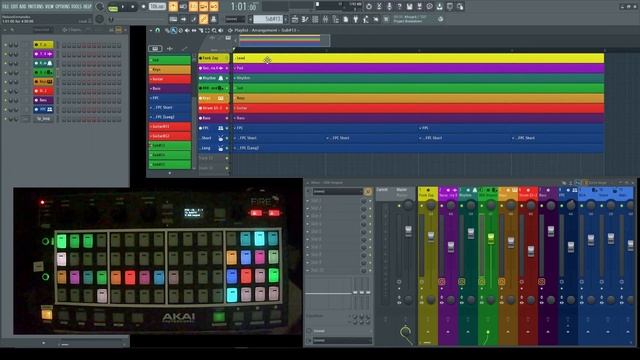Select the Playlist slice tool
The image size is (640, 360).
(x=200, y=30)
